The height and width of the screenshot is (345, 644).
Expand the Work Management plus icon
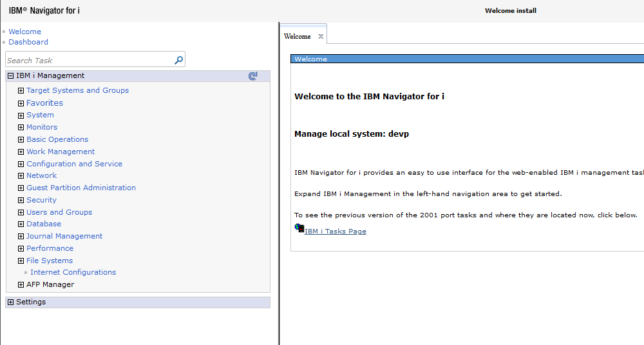click(21, 152)
